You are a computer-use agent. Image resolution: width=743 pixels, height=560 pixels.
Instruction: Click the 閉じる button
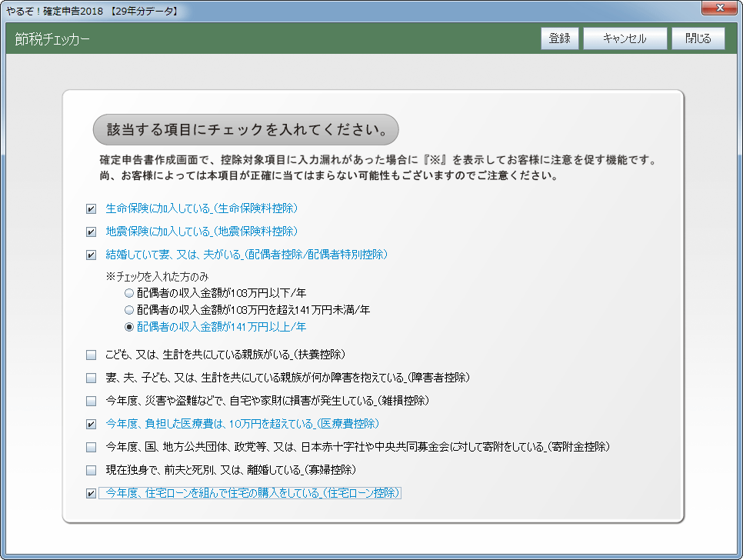(698, 38)
